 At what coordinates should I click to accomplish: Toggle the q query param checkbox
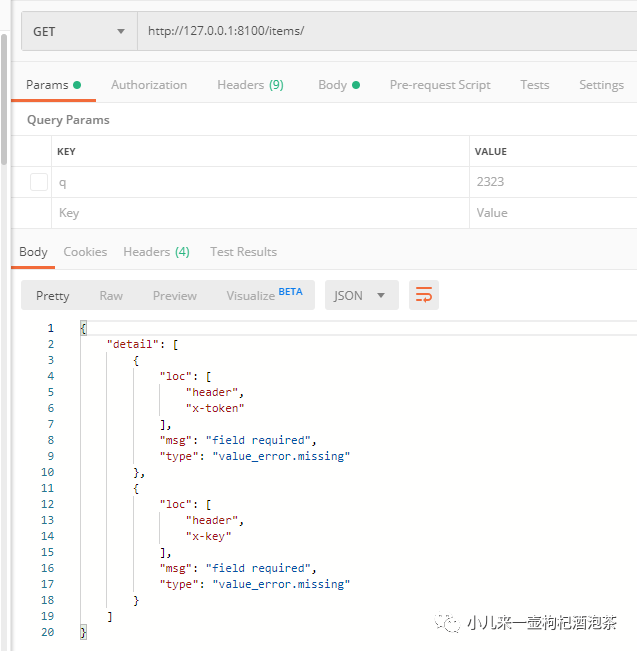click(x=39, y=182)
